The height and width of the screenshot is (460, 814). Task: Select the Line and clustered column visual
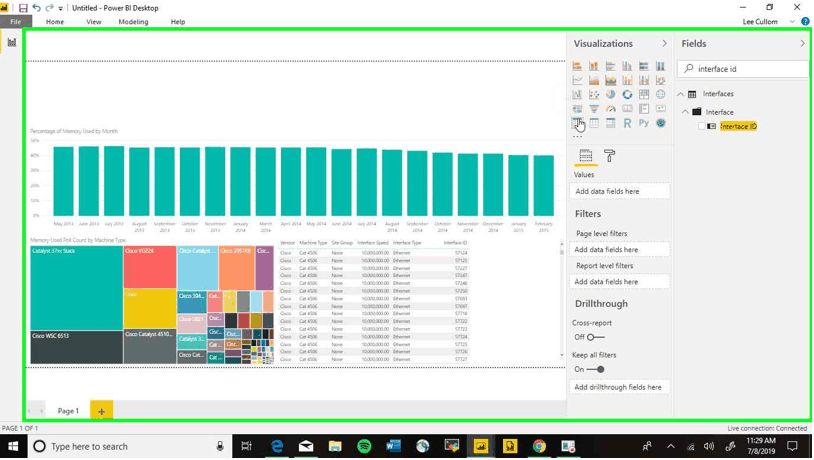tap(644, 80)
